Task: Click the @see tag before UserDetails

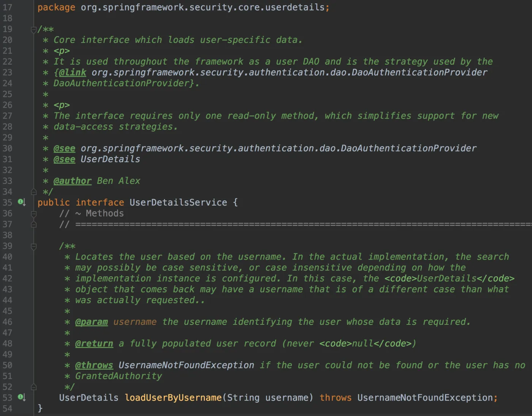Action: [x=64, y=159]
